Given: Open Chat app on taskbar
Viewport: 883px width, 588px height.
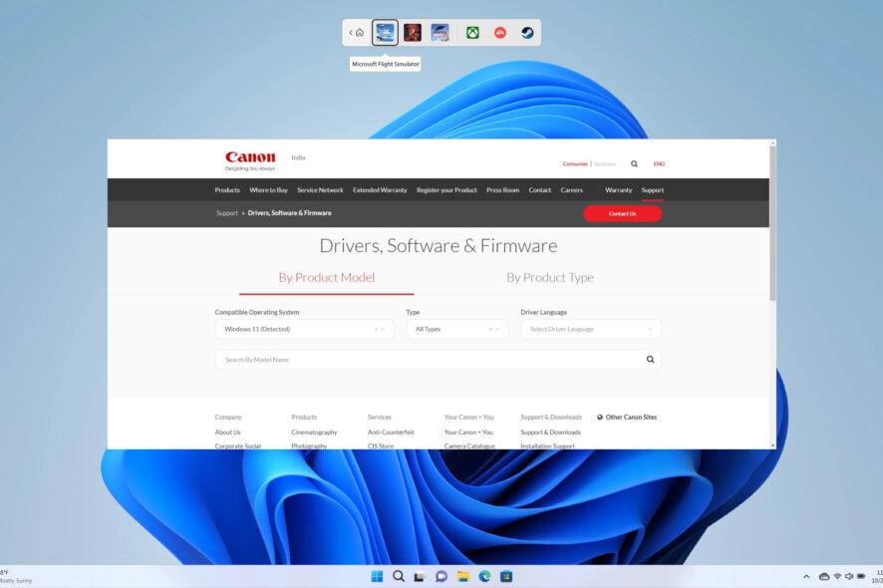Looking at the screenshot, I should [x=441, y=576].
